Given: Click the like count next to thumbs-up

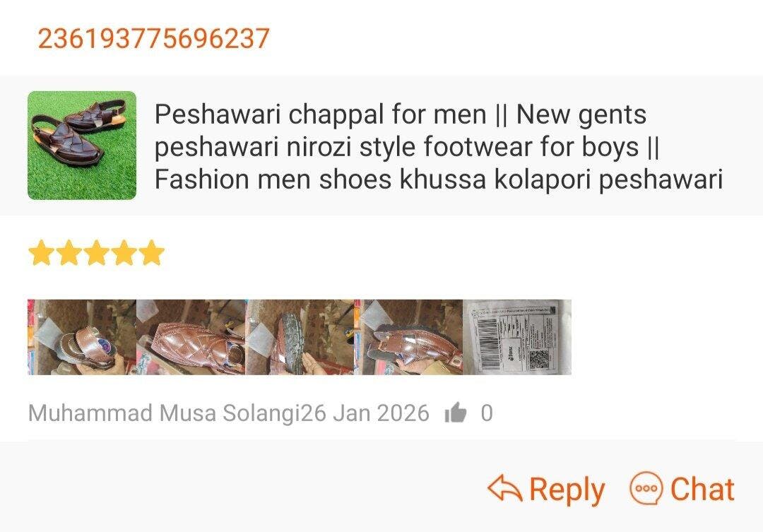Looking at the screenshot, I should pos(486,413).
